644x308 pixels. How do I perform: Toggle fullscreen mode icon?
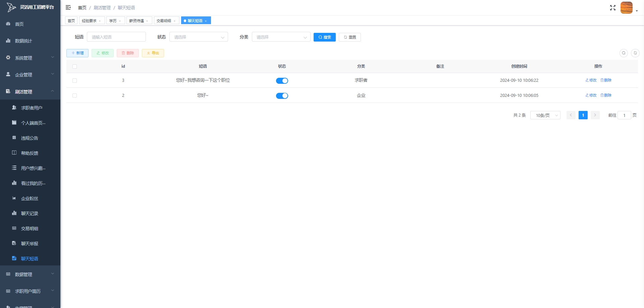coord(612,8)
